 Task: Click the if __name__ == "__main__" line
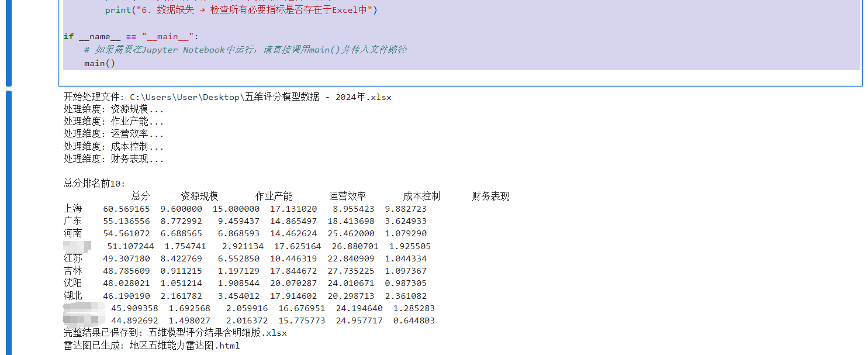tap(125, 36)
